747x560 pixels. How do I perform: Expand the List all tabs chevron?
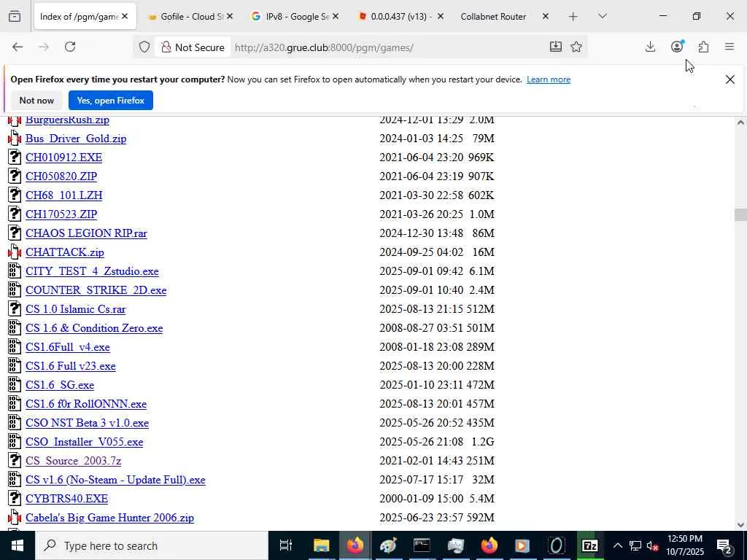pyautogui.click(x=603, y=16)
